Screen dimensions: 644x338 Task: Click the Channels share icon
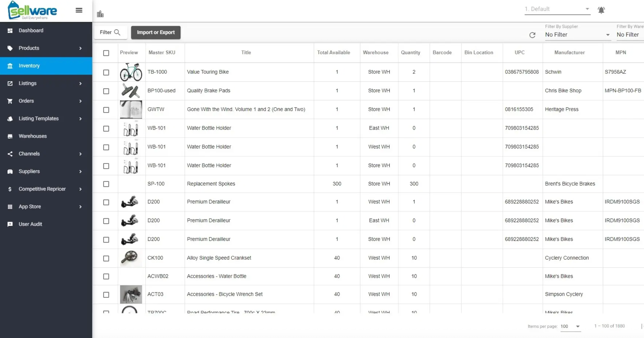pyautogui.click(x=10, y=154)
